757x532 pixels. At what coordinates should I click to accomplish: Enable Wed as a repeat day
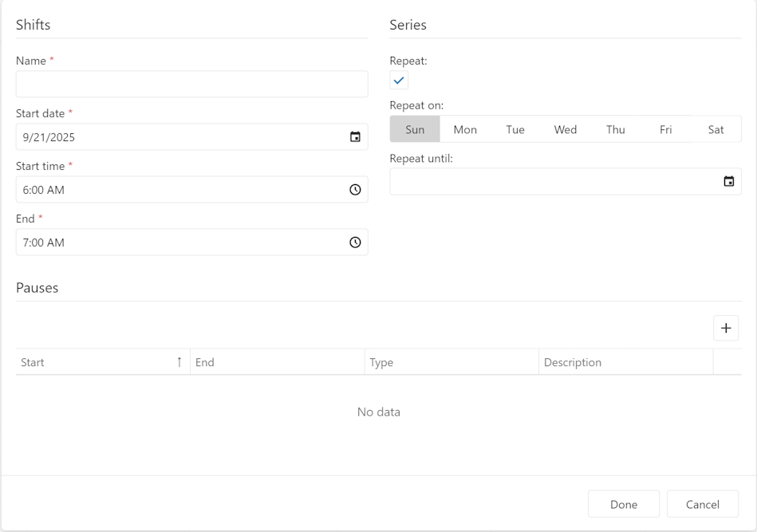(x=566, y=129)
